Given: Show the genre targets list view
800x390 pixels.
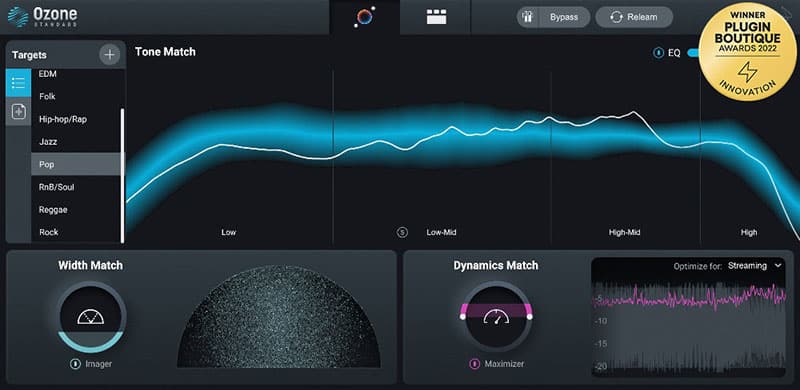Looking at the screenshot, I should [x=18, y=83].
